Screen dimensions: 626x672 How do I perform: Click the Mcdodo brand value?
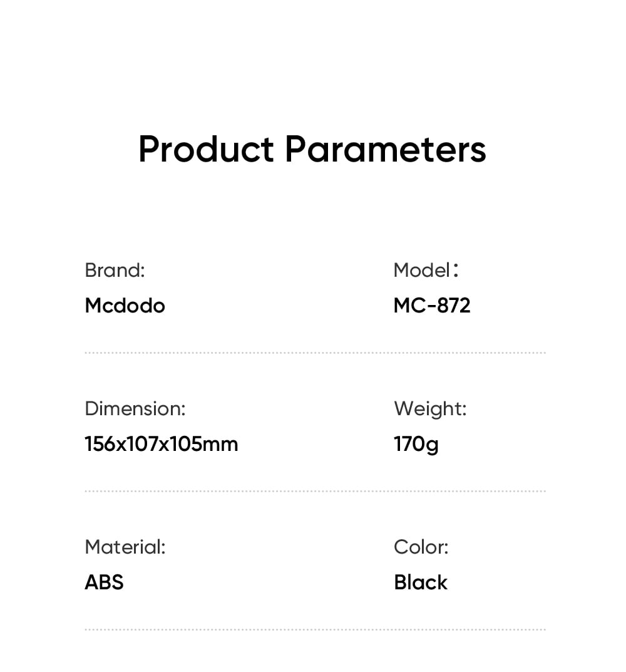pos(125,306)
